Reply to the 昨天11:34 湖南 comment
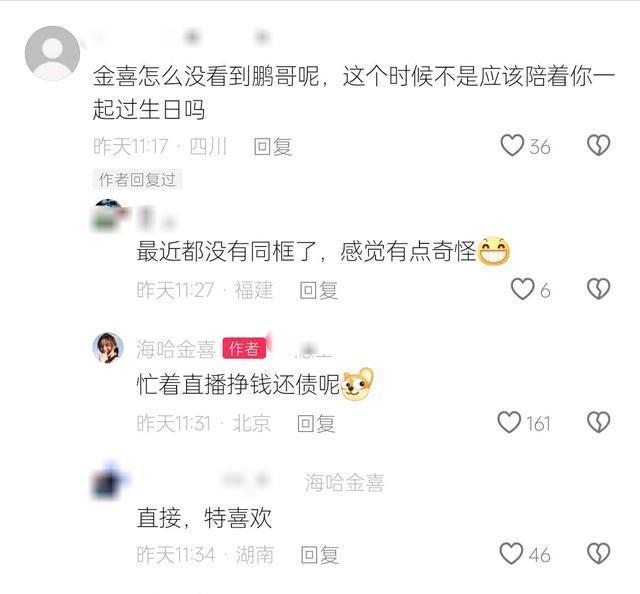This screenshot has width=640, height=594. point(320,555)
